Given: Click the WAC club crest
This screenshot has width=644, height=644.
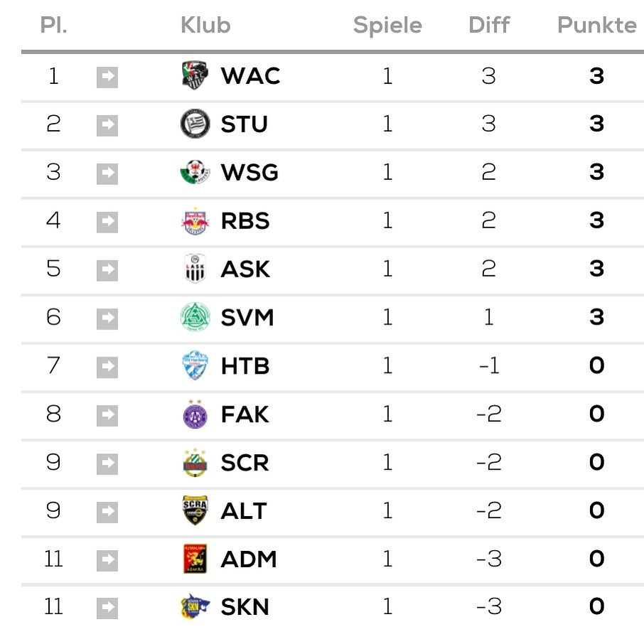Looking at the screenshot, I should pyautogui.click(x=195, y=75).
